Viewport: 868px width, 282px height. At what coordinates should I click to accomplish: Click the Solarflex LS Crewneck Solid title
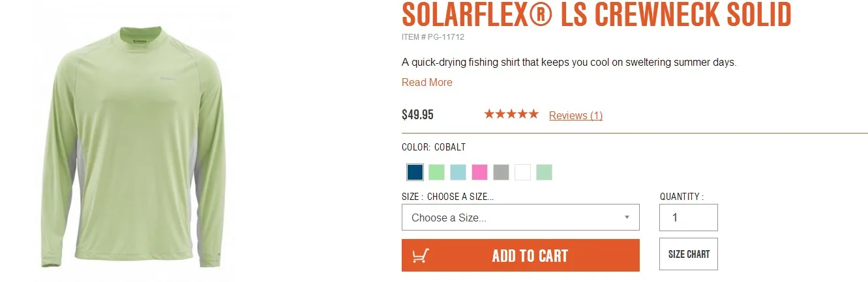[596, 14]
